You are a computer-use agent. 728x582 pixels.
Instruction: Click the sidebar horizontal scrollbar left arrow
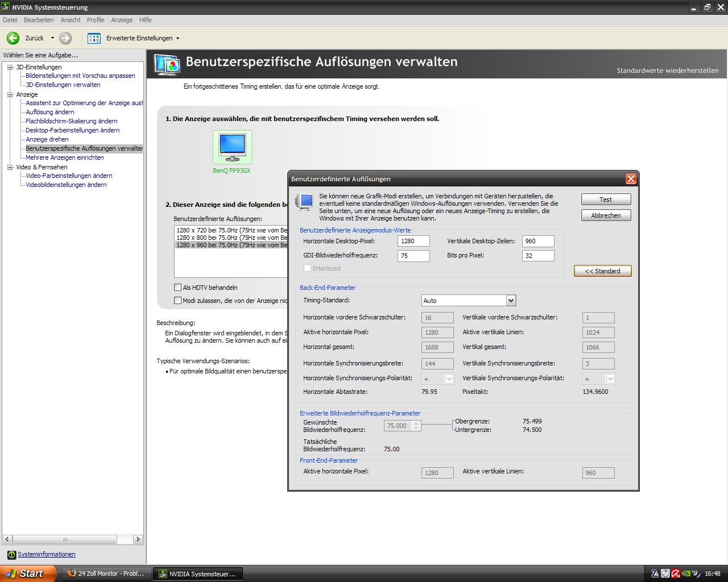7,539
